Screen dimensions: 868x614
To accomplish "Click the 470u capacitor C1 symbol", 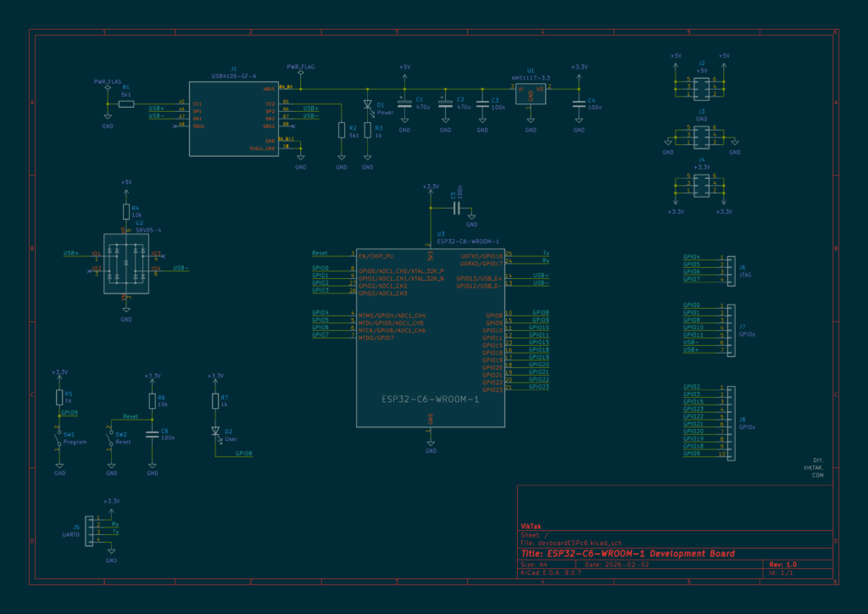I will tap(404, 103).
